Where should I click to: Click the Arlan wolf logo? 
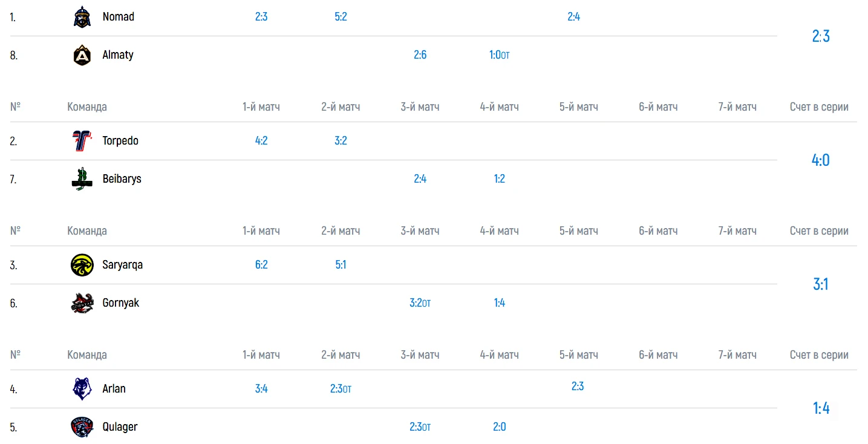click(82, 389)
